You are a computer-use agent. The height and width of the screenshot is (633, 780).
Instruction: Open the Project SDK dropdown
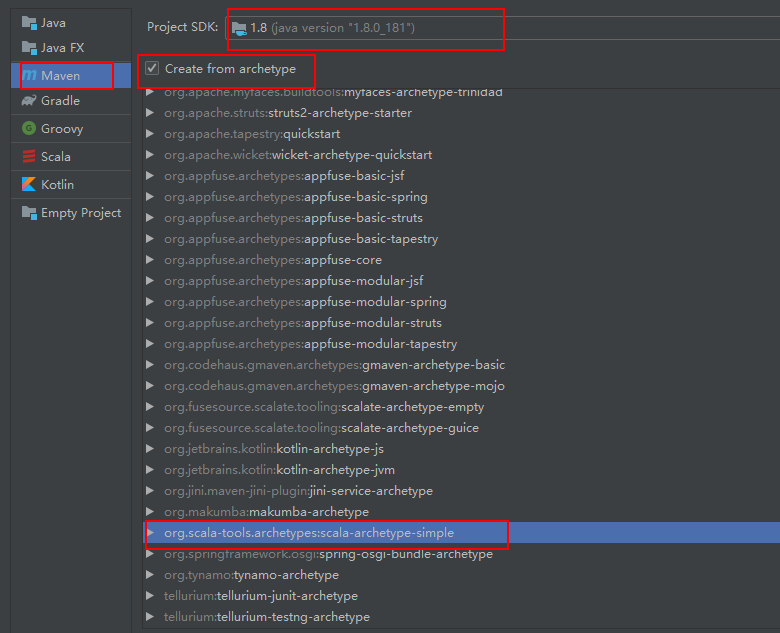click(x=502, y=28)
